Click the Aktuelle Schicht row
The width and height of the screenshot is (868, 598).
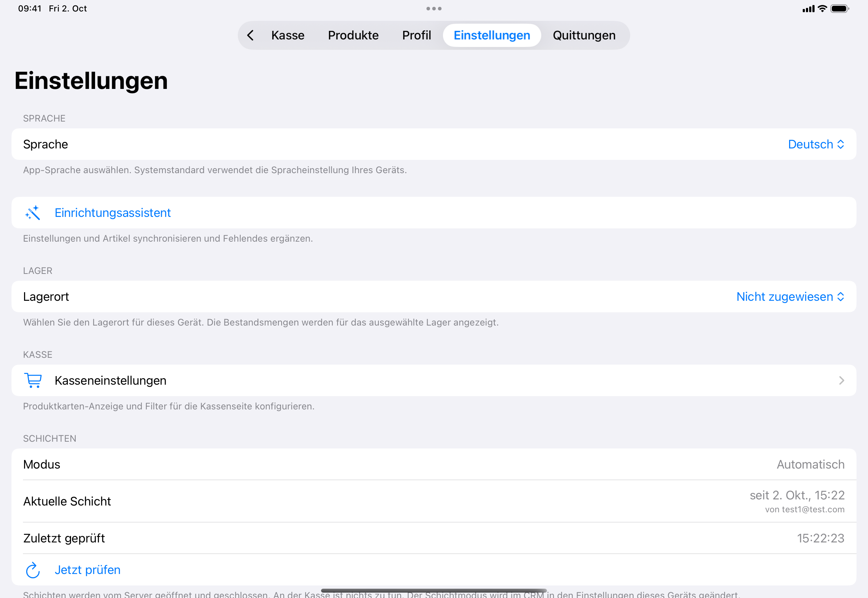(x=434, y=501)
